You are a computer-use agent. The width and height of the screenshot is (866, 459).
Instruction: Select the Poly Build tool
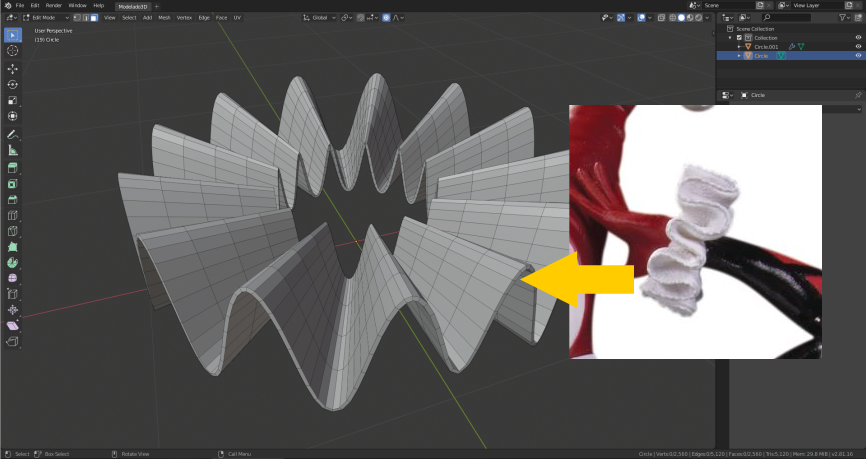12,247
